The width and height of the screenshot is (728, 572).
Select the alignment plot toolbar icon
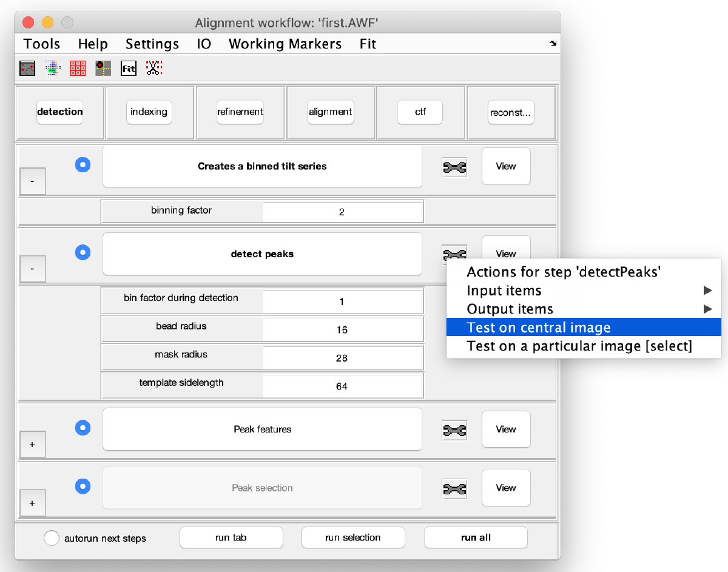pos(52,68)
